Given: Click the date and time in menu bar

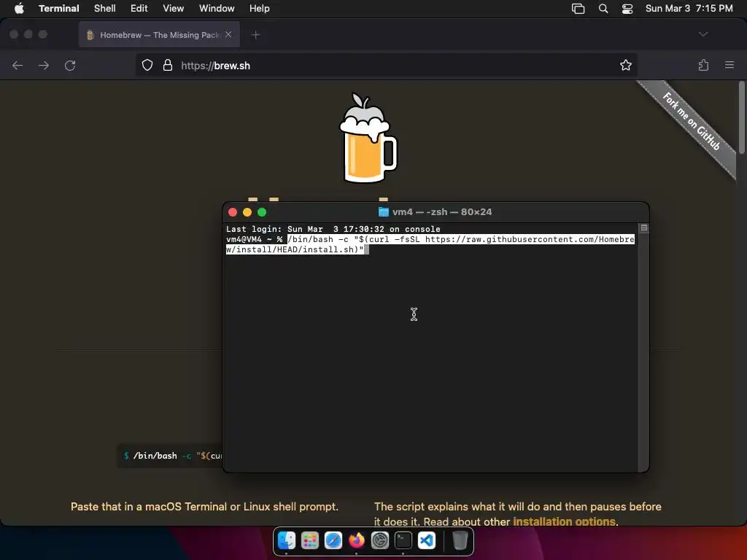Looking at the screenshot, I should pyautogui.click(x=689, y=9).
